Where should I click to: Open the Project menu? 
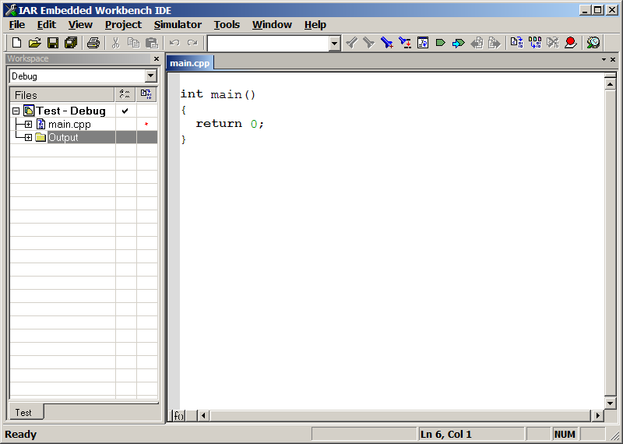pyautogui.click(x=123, y=25)
